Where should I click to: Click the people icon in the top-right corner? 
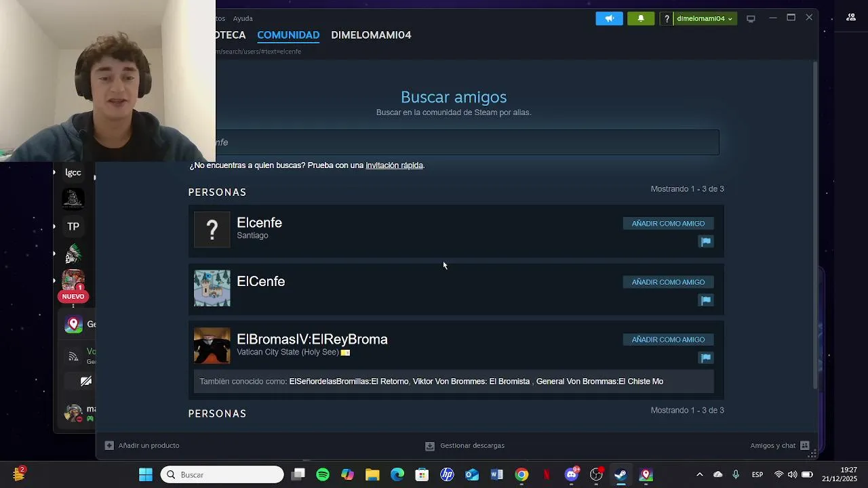pos(851,18)
